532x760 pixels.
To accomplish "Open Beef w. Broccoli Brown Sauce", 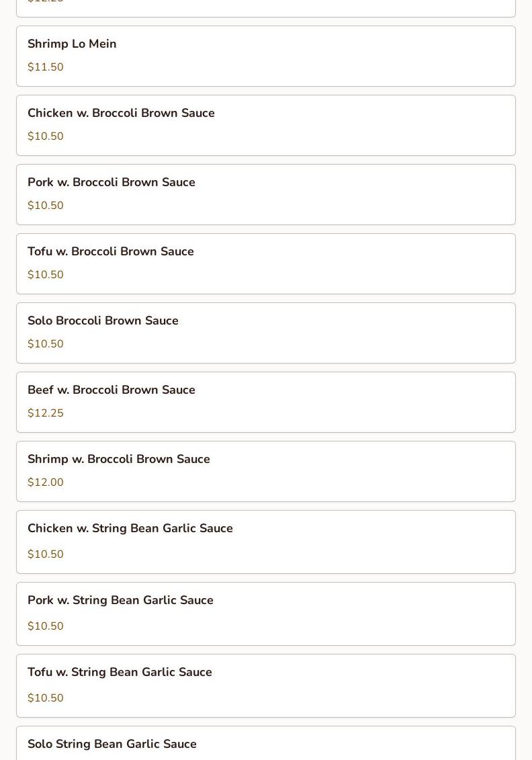I will tap(112, 390).
